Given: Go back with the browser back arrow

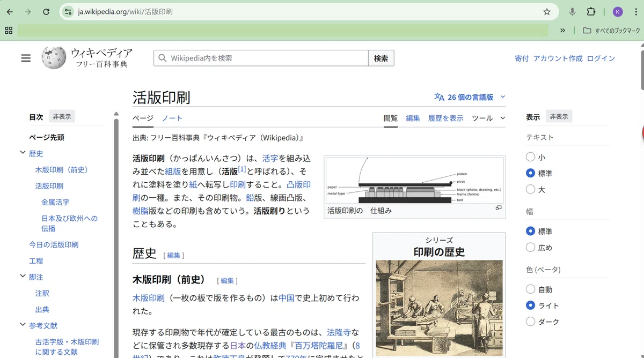Looking at the screenshot, I should pyautogui.click(x=10, y=12).
